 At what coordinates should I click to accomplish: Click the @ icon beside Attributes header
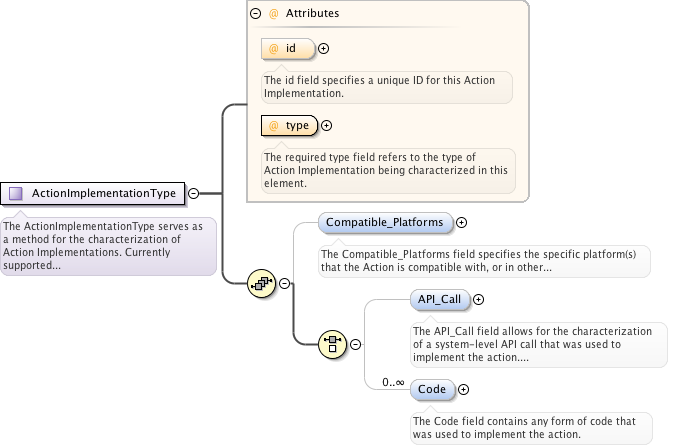(274, 14)
